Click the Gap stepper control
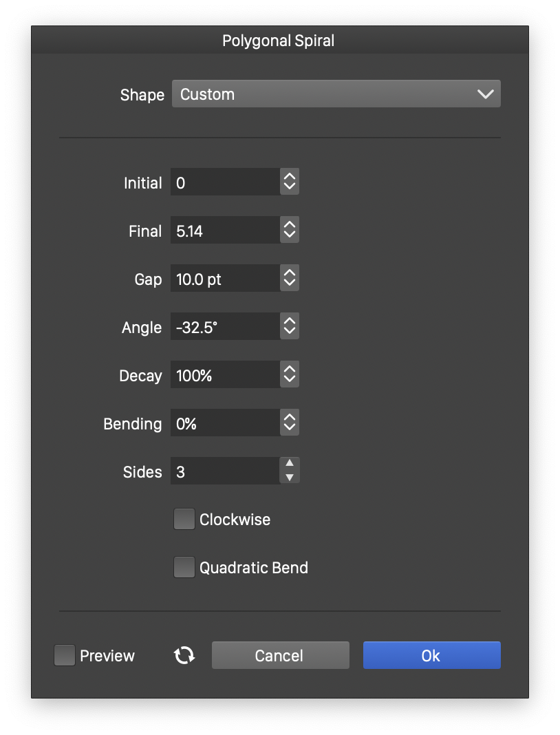560x735 pixels. [x=290, y=279]
